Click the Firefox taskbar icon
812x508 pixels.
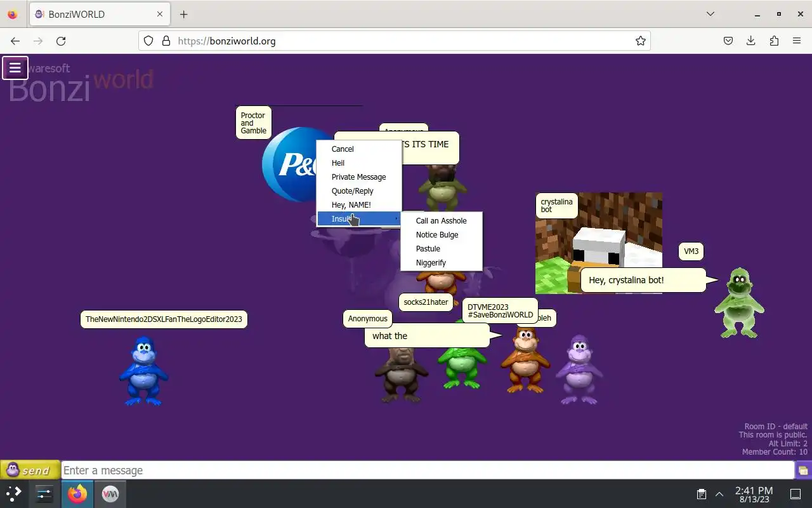tap(77, 493)
